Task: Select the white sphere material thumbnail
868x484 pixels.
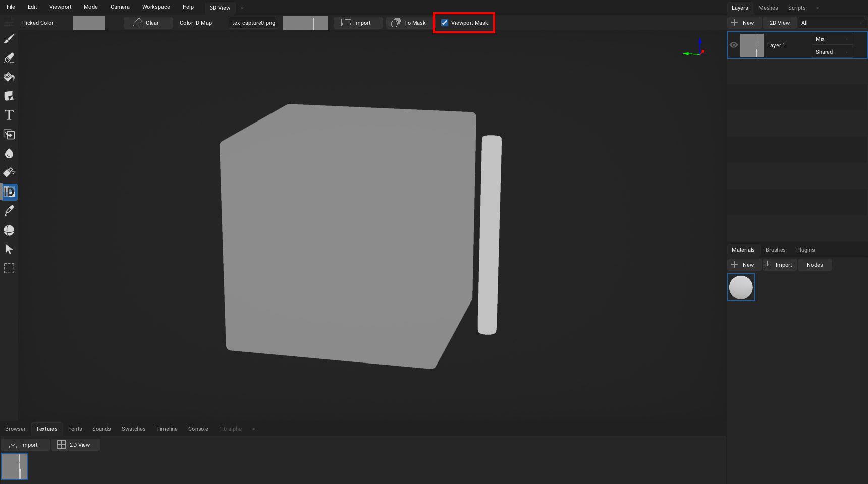Action: point(741,287)
